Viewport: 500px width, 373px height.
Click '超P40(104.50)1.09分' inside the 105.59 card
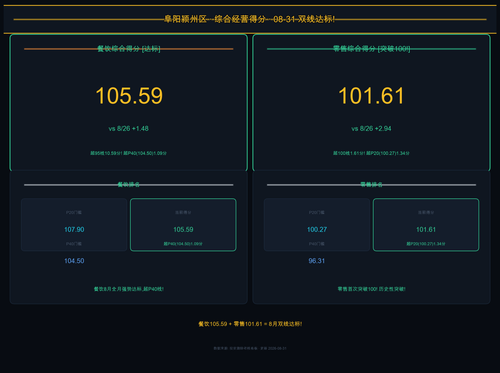(183, 244)
